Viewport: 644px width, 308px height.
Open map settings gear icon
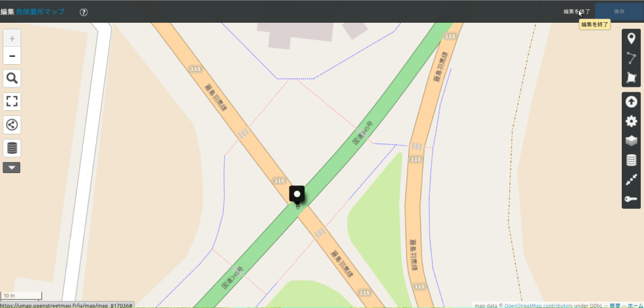click(x=631, y=121)
